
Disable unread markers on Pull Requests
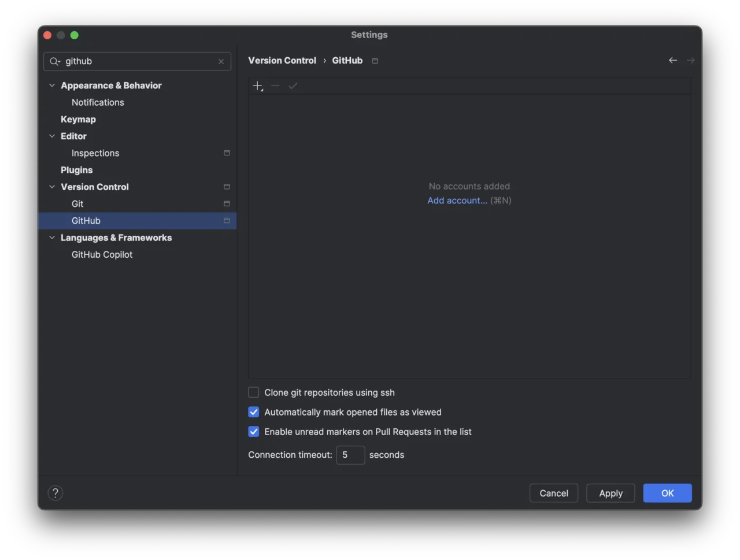(254, 432)
